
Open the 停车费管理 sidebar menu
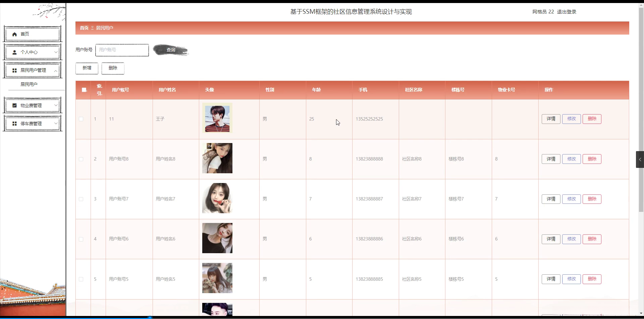click(33, 124)
